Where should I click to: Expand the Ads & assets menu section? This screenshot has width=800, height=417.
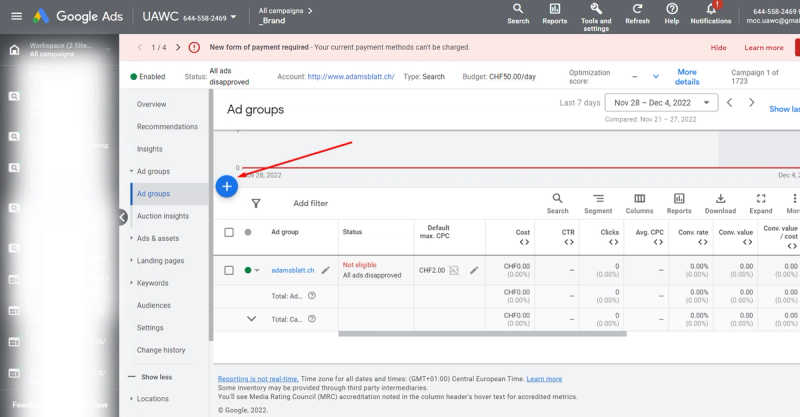point(158,238)
